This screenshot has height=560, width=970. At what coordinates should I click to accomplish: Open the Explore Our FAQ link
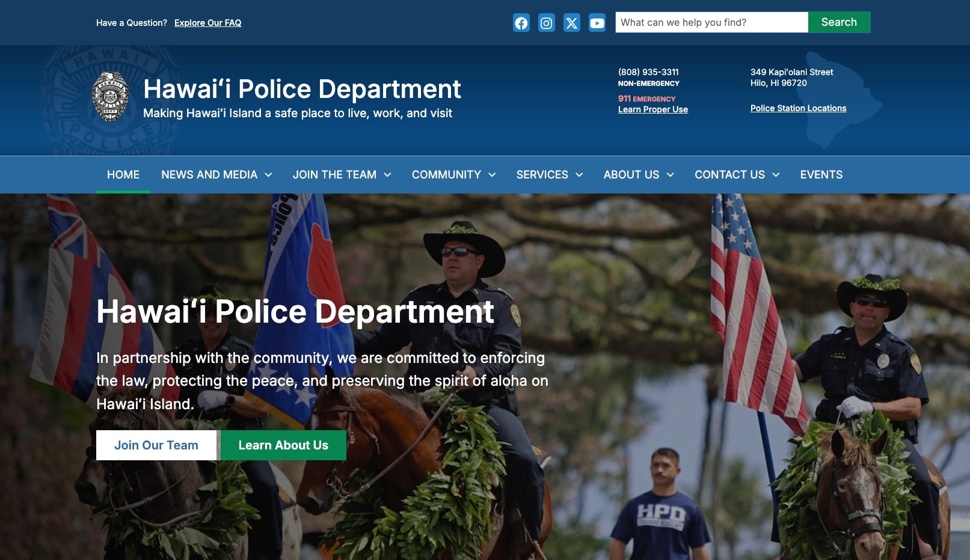tap(207, 23)
